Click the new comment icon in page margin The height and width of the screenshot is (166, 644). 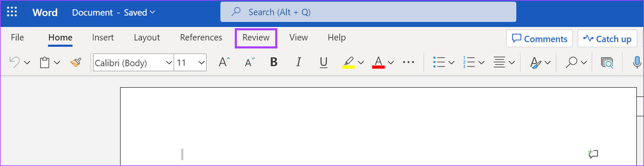593,154
